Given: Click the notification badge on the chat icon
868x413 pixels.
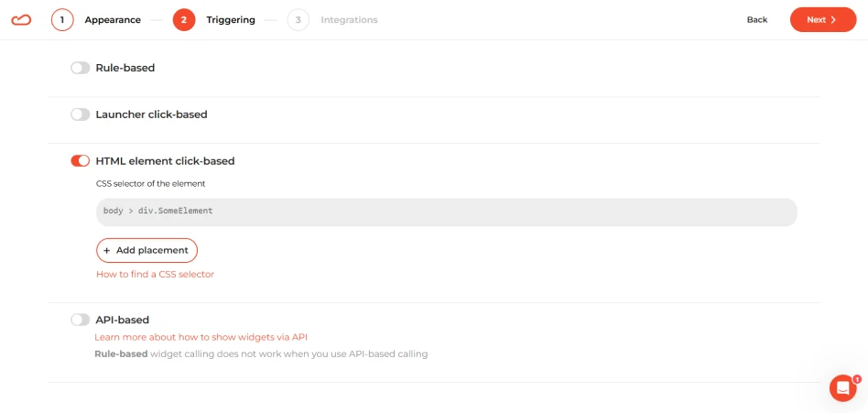Looking at the screenshot, I should 857,379.
